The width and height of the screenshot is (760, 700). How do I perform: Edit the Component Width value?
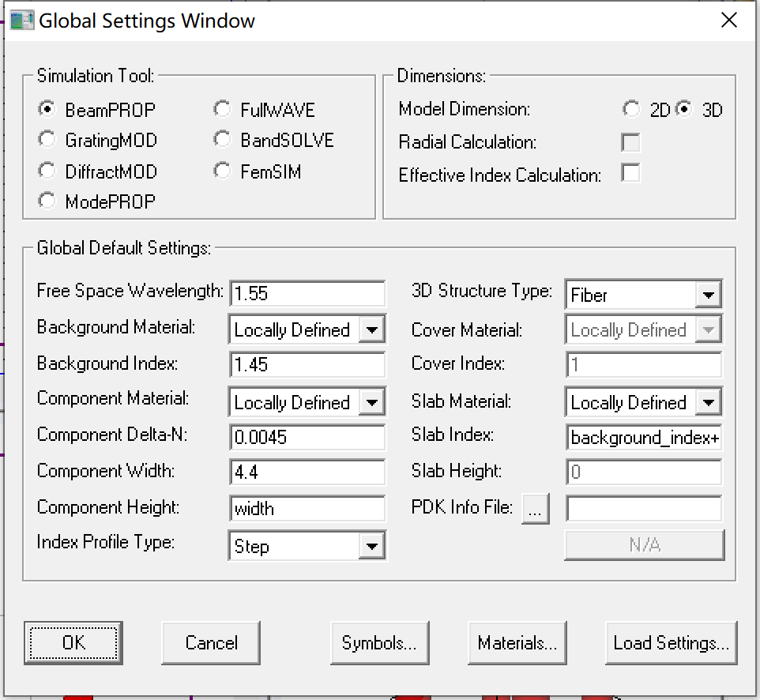(307, 472)
